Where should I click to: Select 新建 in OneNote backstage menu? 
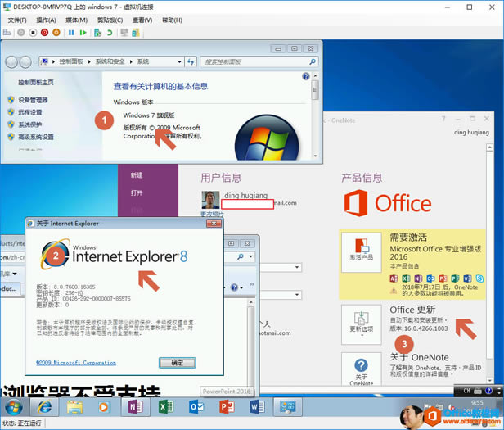pyautogui.click(x=137, y=175)
